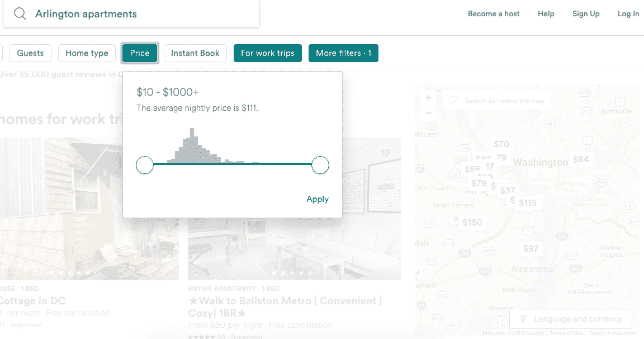This screenshot has width=644, height=339.
Task: Select the $84 map price marker
Action: point(581,159)
